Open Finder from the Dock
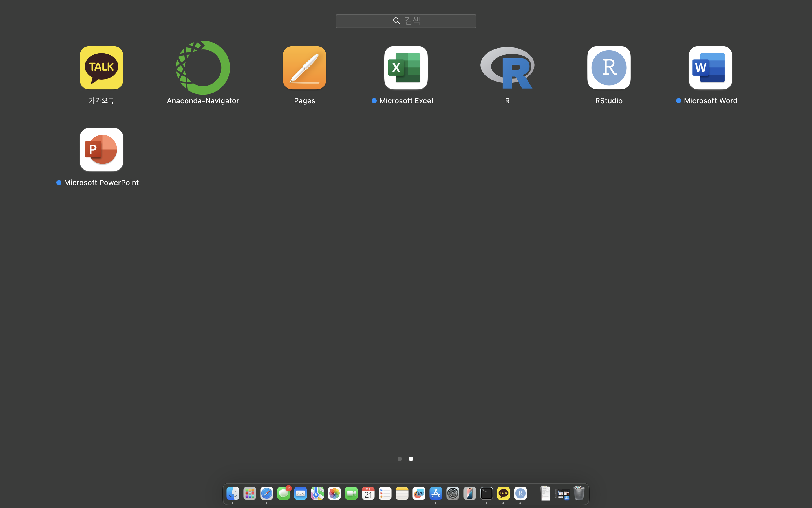Viewport: 812px width, 508px height. tap(233, 493)
